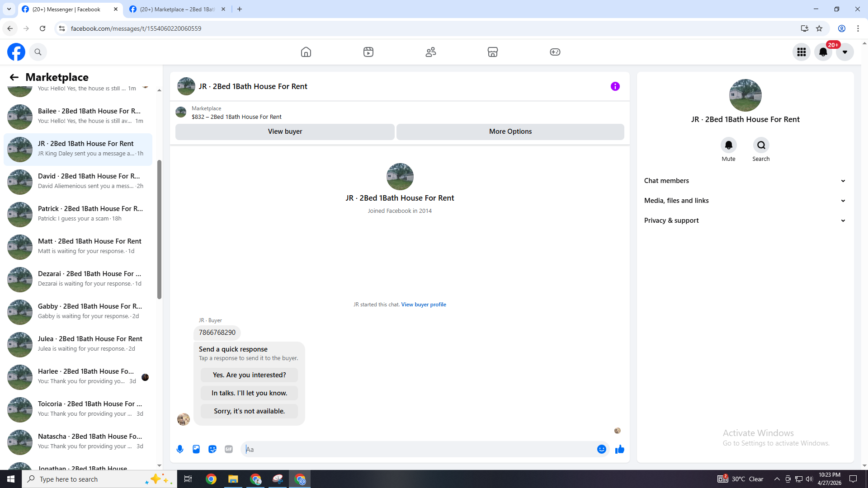The image size is (868, 488).
Task: Click the Windows taskbar search box
Action: 99,479
